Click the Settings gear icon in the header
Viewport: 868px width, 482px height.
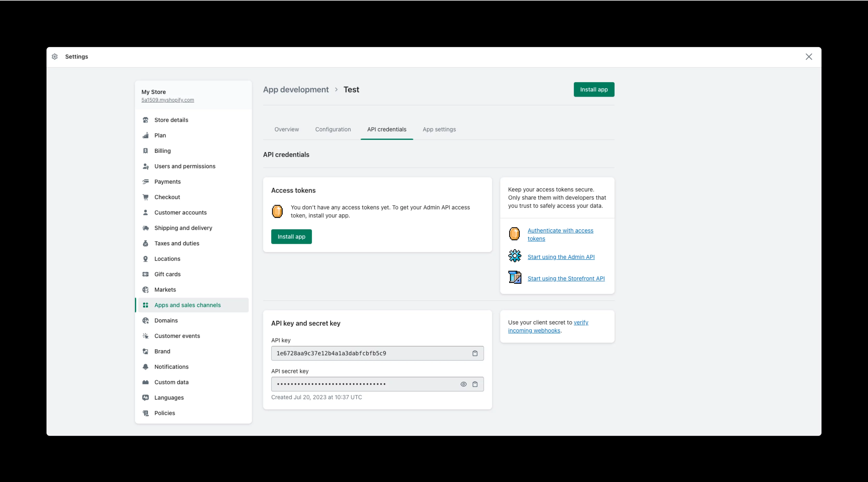point(55,57)
